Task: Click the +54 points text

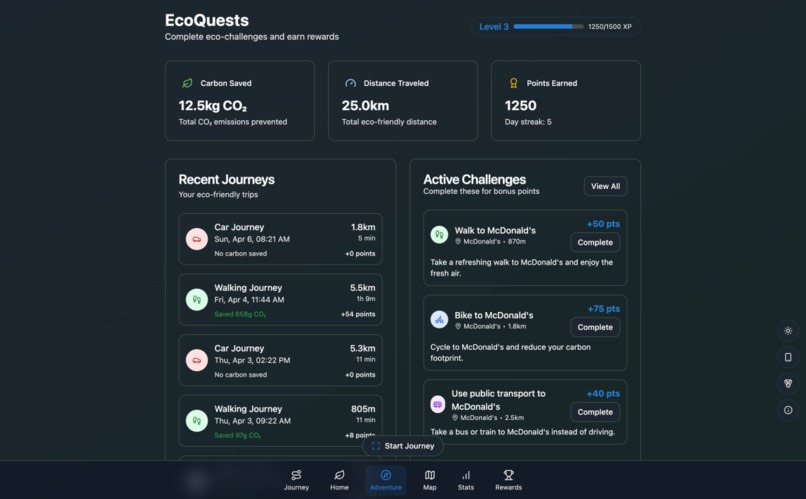Action: point(358,314)
